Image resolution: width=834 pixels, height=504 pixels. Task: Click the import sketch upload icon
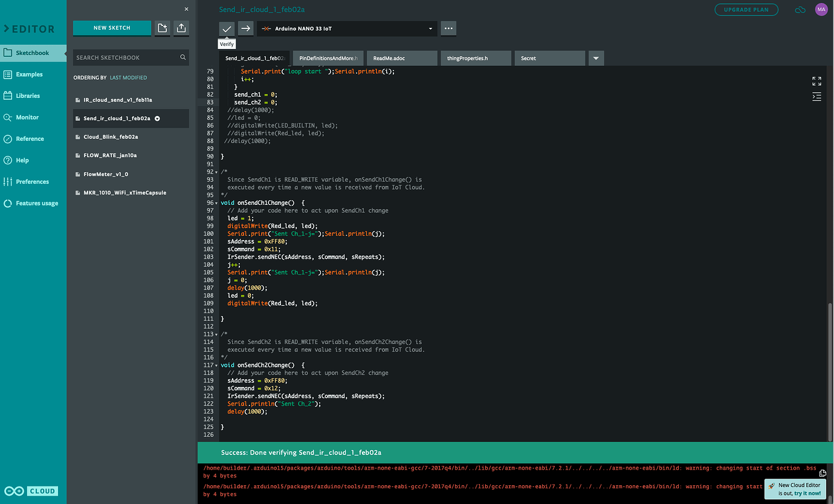coord(181,28)
